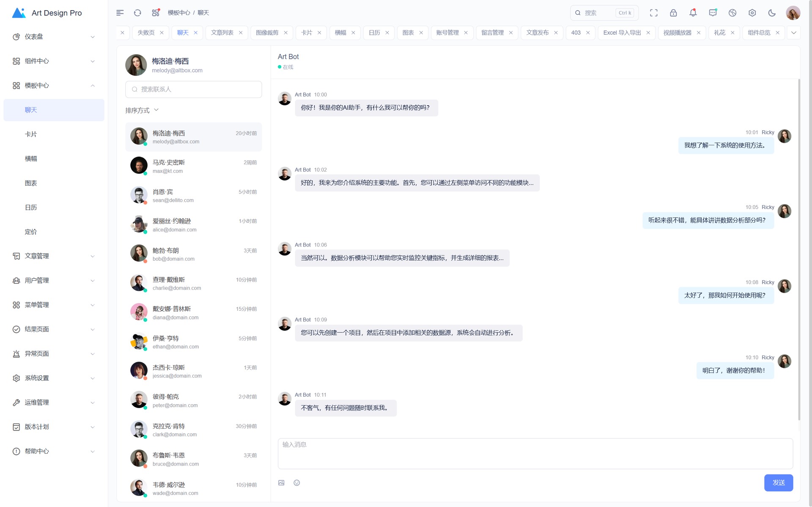Image resolution: width=812 pixels, height=507 pixels.
Task: Attach an image to the message
Action: (x=281, y=483)
